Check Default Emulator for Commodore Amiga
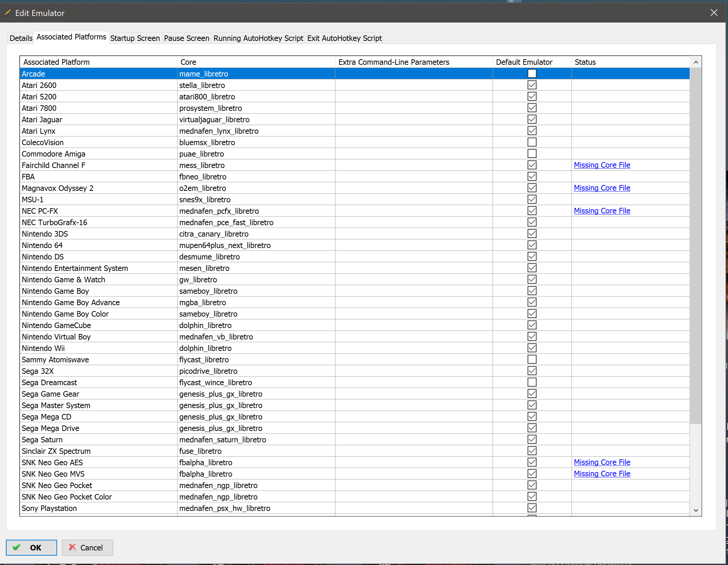Image resolution: width=728 pixels, height=565 pixels. pyautogui.click(x=532, y=153)
